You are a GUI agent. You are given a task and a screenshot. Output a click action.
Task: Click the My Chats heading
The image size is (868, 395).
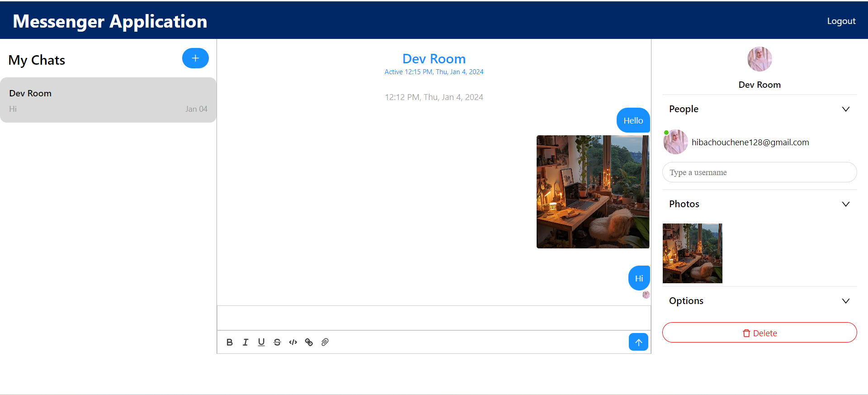point(37,60)
